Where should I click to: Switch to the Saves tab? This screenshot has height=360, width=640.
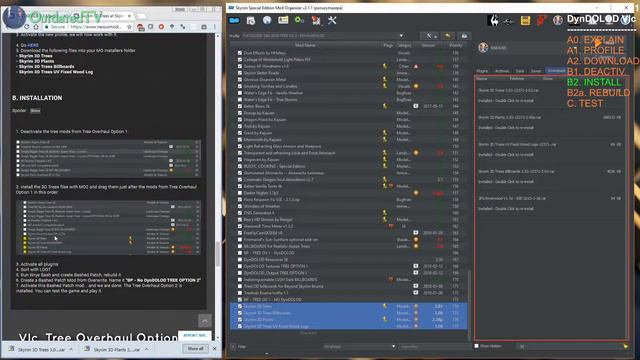[536, 71]
